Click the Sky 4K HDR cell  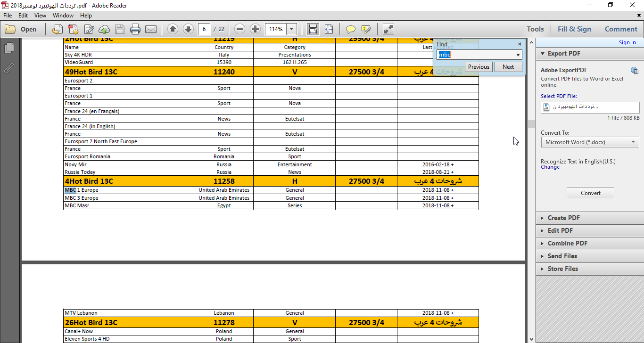tap(129, 55)
